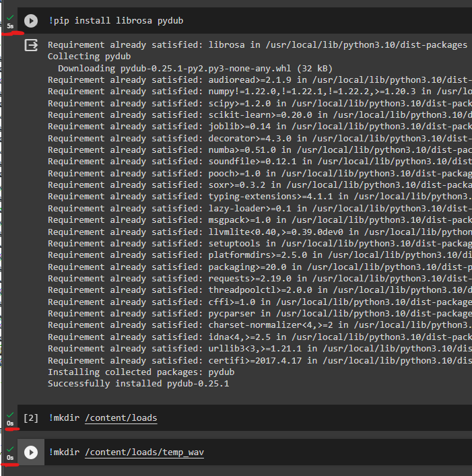Screen dimensions: 472x476
Task: Click the 'requests>=2.19.0' requirement line
Action: pos(260,279)
